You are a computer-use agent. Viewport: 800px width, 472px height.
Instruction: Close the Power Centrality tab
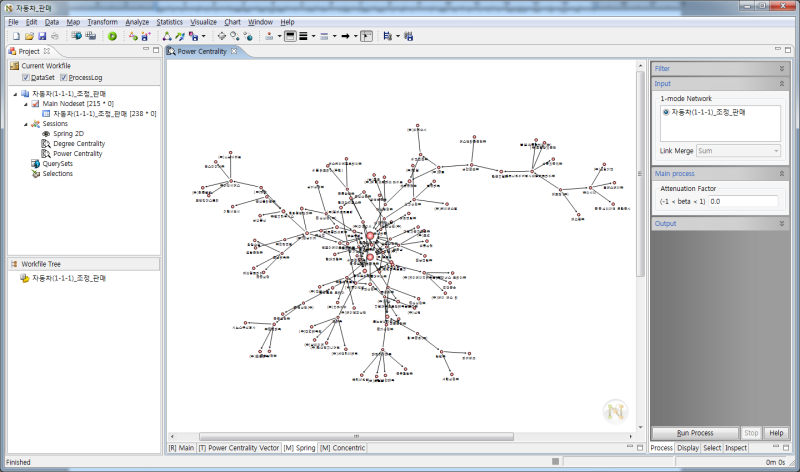tap(234, 51)
